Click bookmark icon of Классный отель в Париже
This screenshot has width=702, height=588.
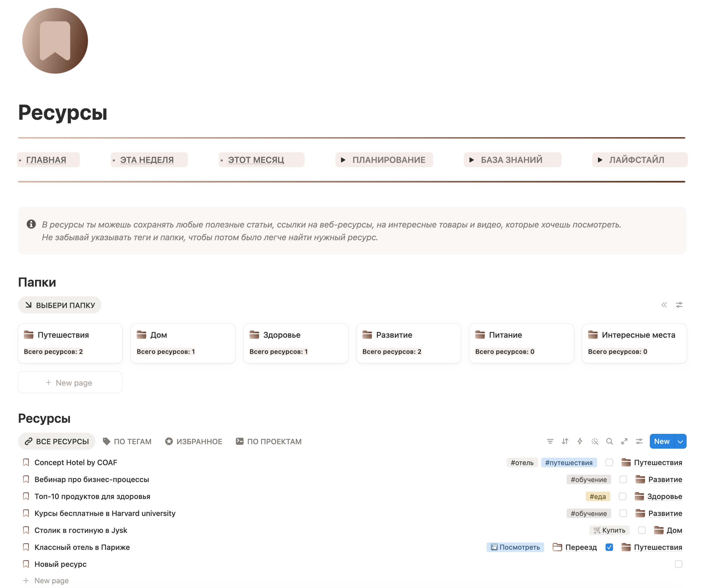coord(26,547)
